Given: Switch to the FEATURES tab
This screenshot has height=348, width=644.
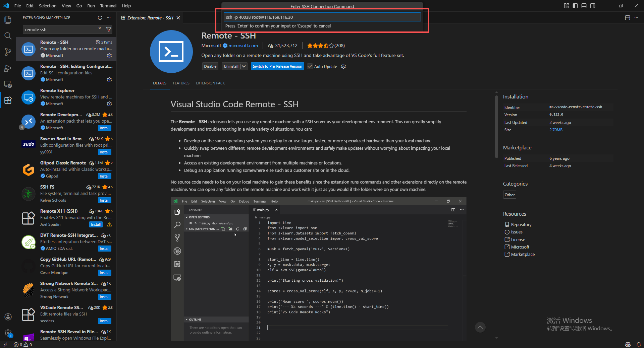Looking at the screenshot, I should tap(181, 83).
